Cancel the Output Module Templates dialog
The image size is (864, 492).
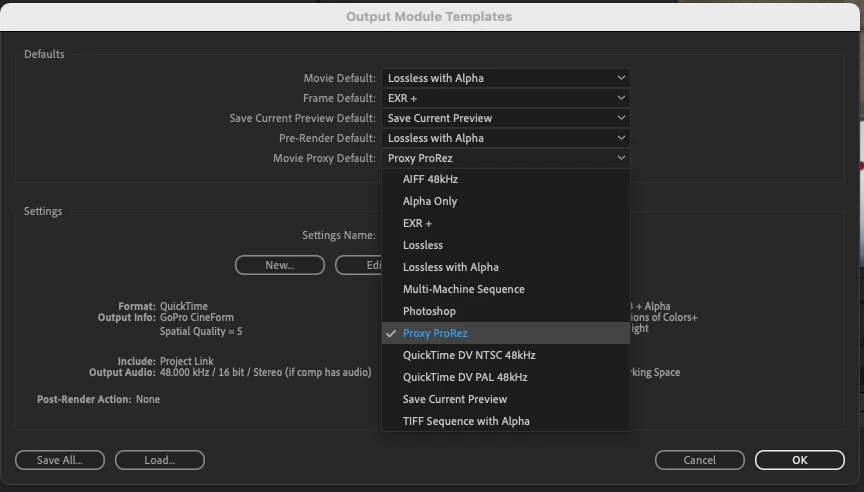(700, 460)
